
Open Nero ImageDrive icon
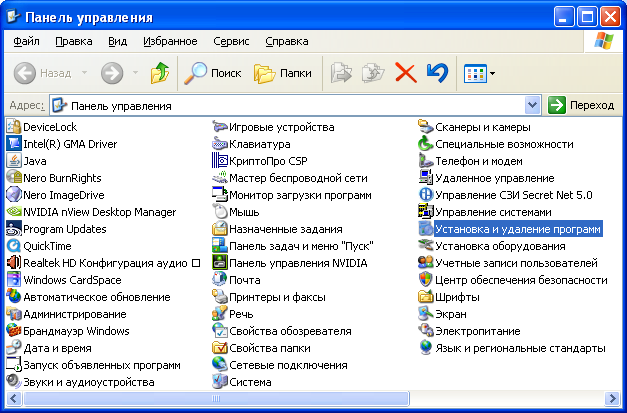click(x=14, y=195)
